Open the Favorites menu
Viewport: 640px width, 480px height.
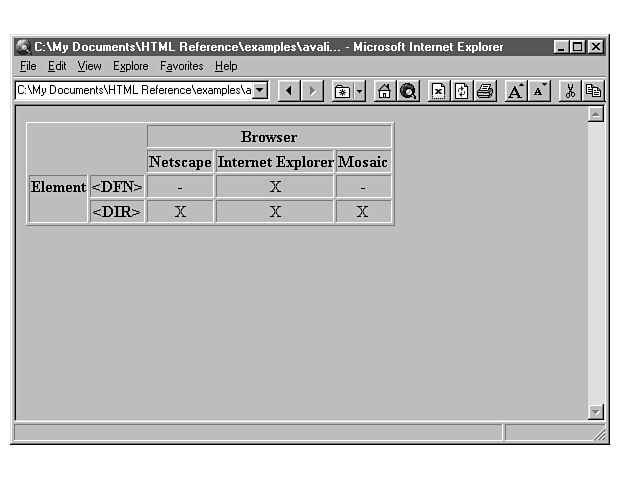[181, 66]
